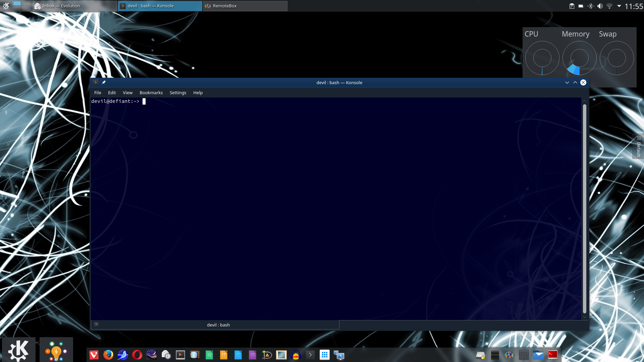This screenshot has width=644, height=362.
Task: Open the Vivaldi browser icon
Action: tap(94, 355)
